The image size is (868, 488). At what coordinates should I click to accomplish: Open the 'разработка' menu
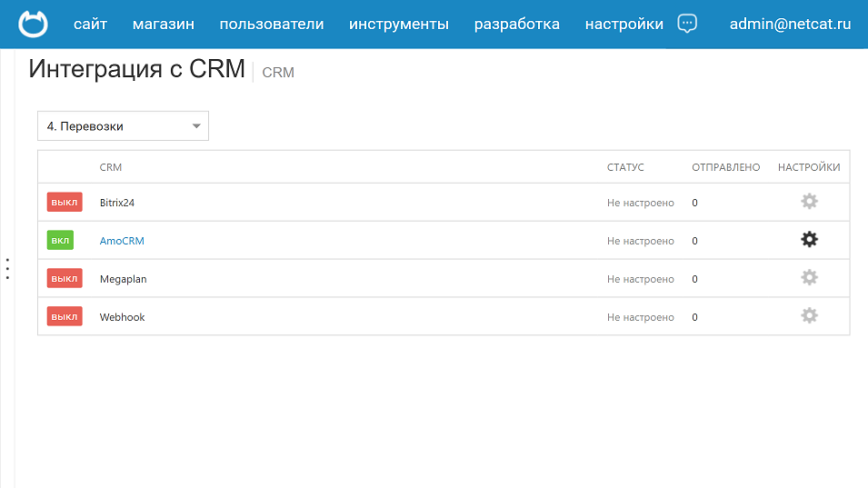[517, 25]
